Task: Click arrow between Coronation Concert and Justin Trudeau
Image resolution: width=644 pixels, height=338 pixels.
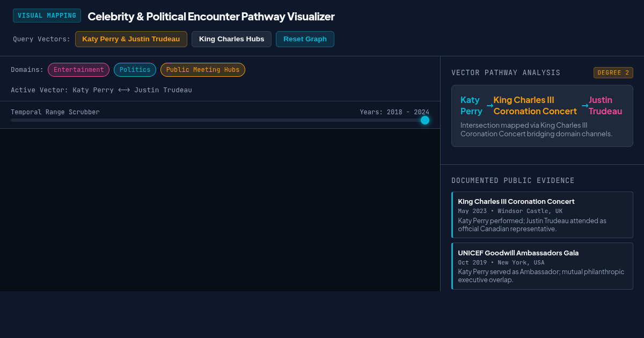Action: point(584,106)
